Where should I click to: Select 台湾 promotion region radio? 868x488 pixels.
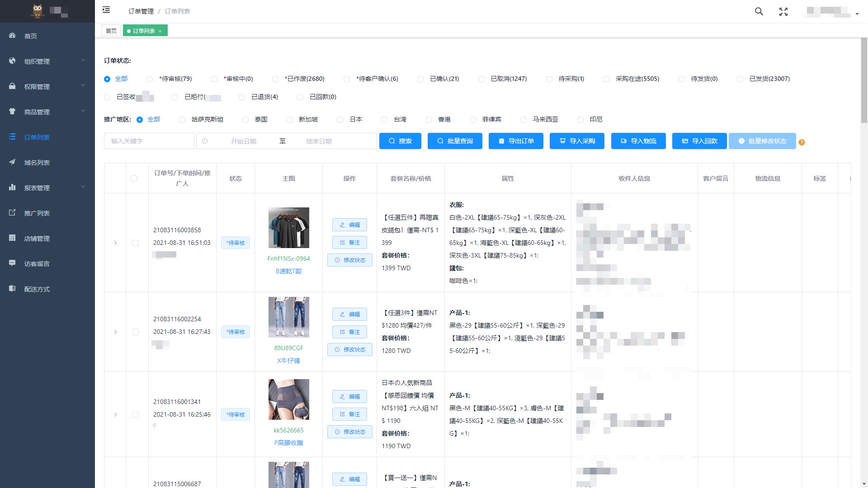pyautogui.click(x=384, y=120)
